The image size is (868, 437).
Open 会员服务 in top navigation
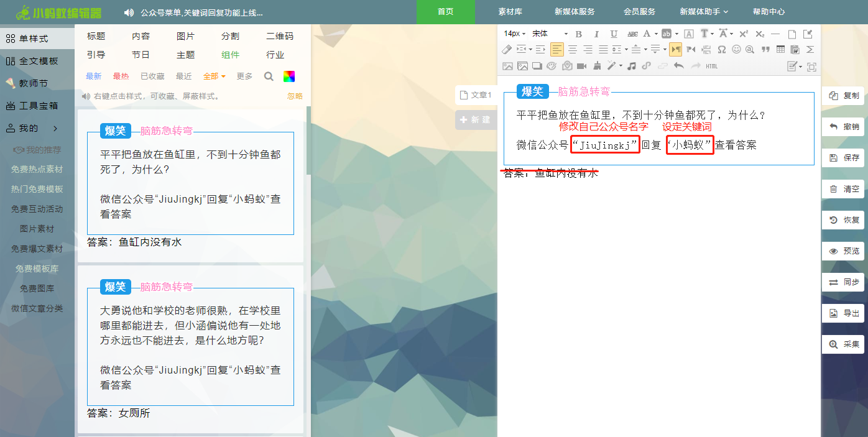coord(639,12)
